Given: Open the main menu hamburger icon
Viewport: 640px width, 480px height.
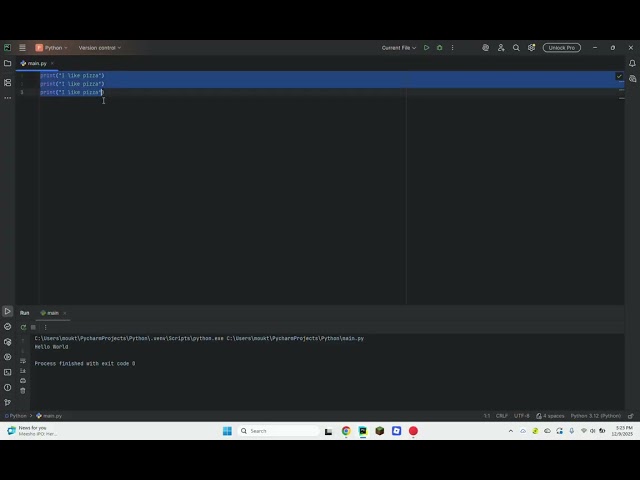Looking at the screenshot, I should (x=22, y=48).
